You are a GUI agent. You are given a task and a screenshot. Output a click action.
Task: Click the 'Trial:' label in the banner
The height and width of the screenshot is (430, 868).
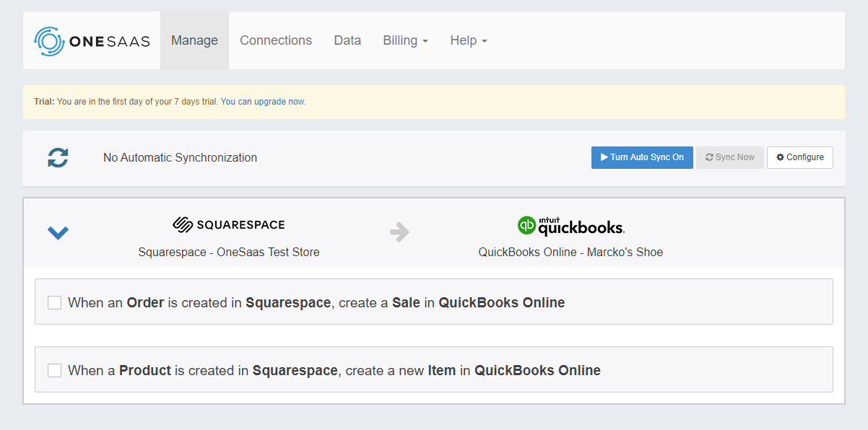pos(44,102)
